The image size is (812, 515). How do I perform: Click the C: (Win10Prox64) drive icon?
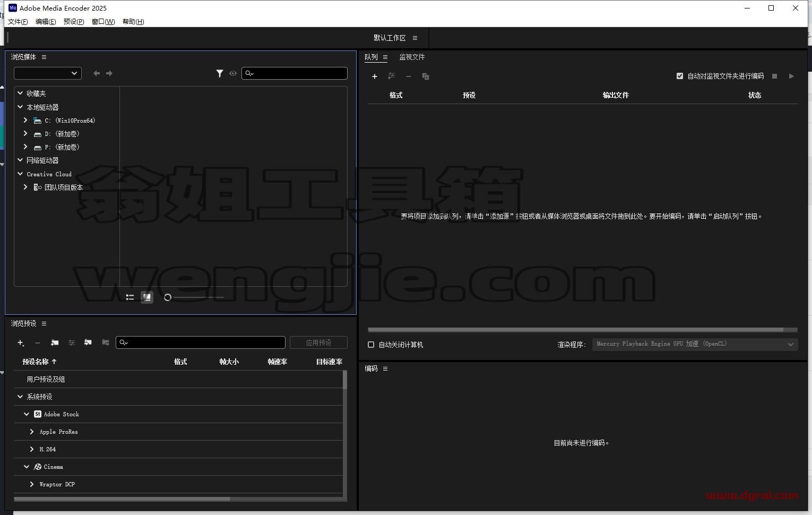[x=37, y=121]
